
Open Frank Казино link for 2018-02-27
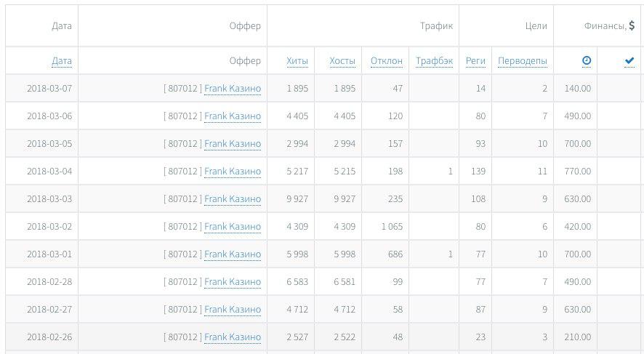click(232, 310)
